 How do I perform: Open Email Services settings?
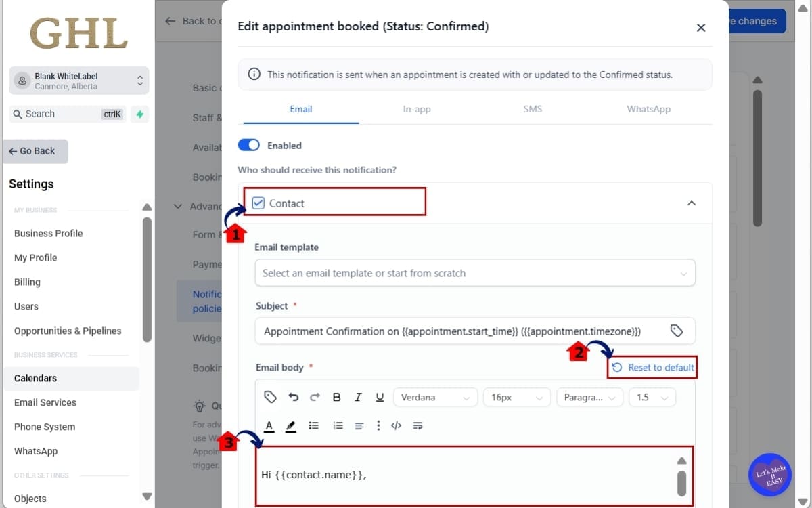45,402
